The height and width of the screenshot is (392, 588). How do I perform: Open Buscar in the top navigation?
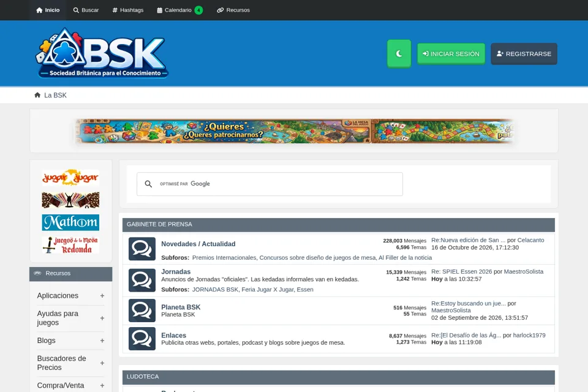[x=86, y=10]
